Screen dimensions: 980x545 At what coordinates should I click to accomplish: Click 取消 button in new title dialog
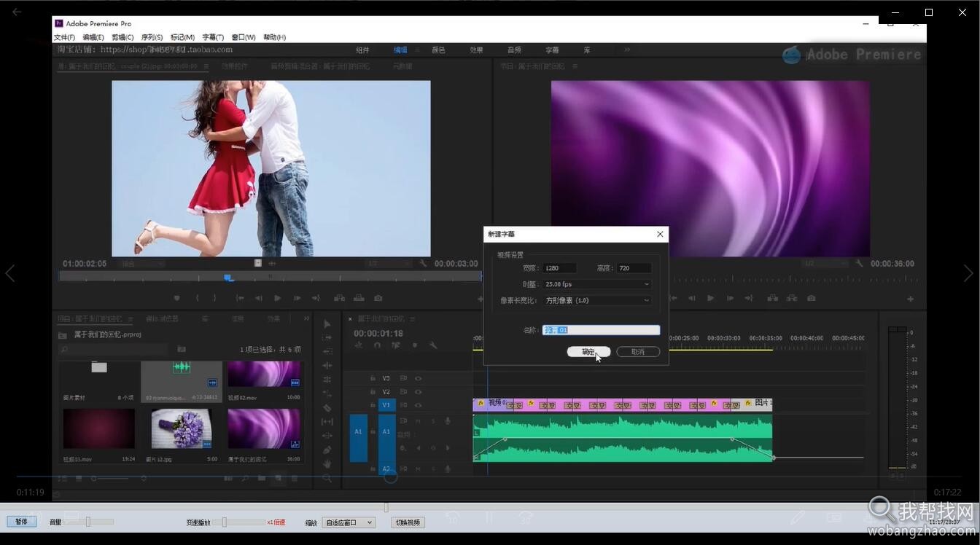tap(638, 352)
